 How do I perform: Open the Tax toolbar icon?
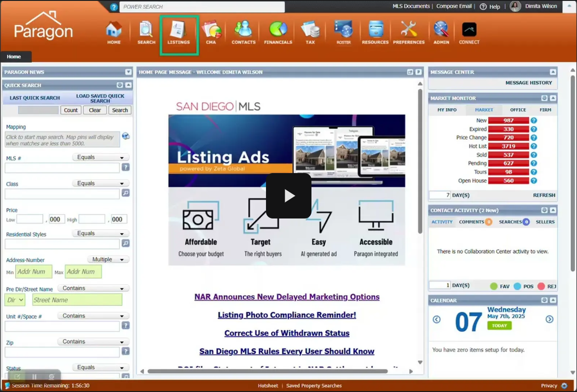tap(310, 33)
